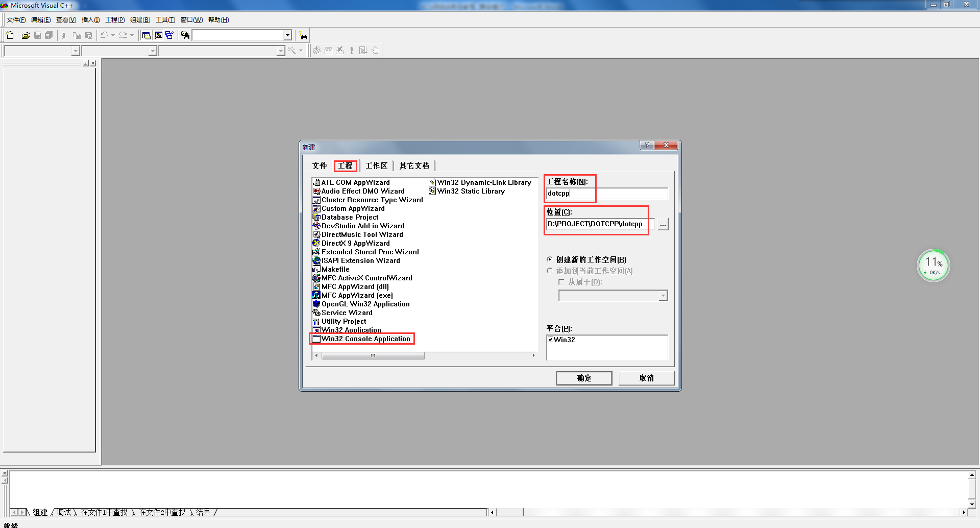Open the 编辑(E) menu
Screen dimensions: 980x528
point(41,20)
